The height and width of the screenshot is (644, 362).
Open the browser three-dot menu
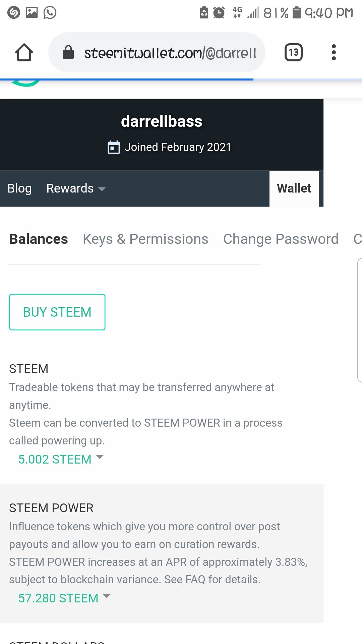point(334,52)
